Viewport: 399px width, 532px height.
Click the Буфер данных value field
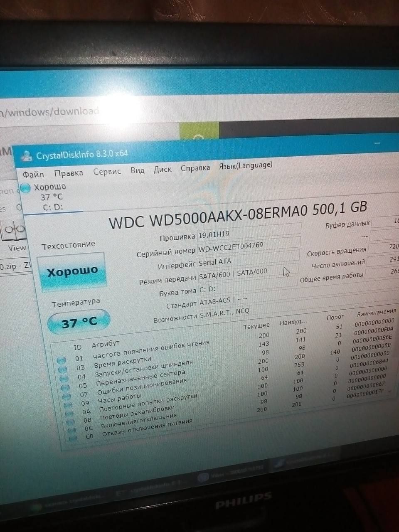point(385,222)
